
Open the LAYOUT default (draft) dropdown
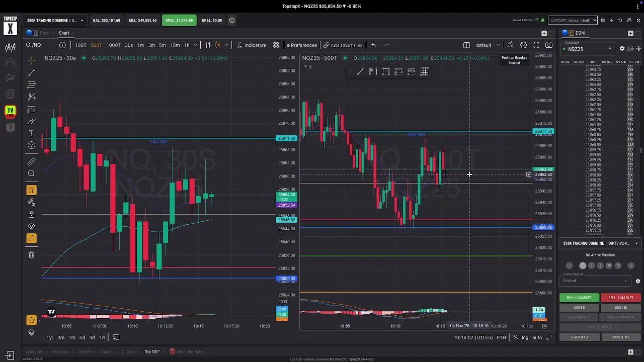click(x=573, y=21)
